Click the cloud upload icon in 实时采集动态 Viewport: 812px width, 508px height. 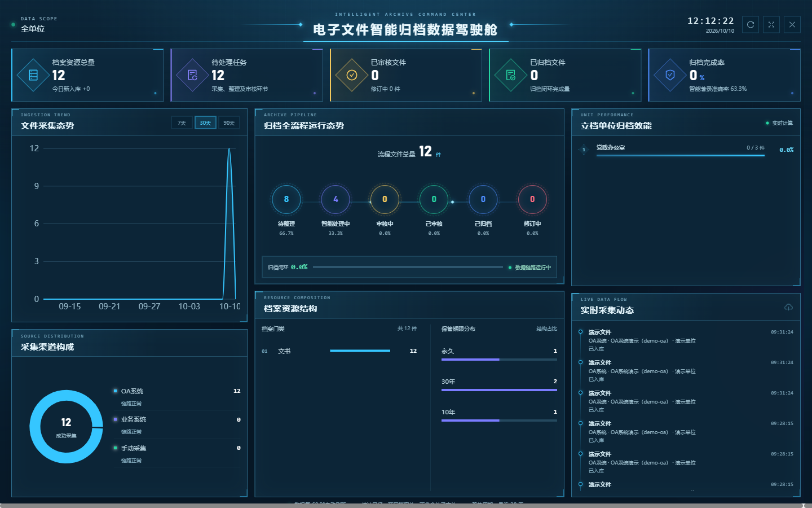(x=788, y=307)
